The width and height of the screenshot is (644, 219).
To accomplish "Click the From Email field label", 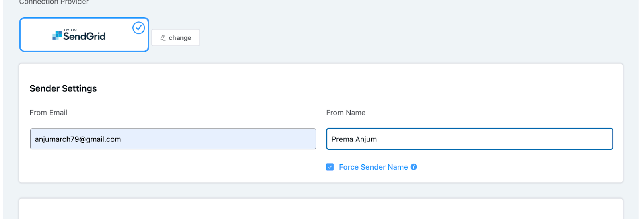I will (48, 113).
